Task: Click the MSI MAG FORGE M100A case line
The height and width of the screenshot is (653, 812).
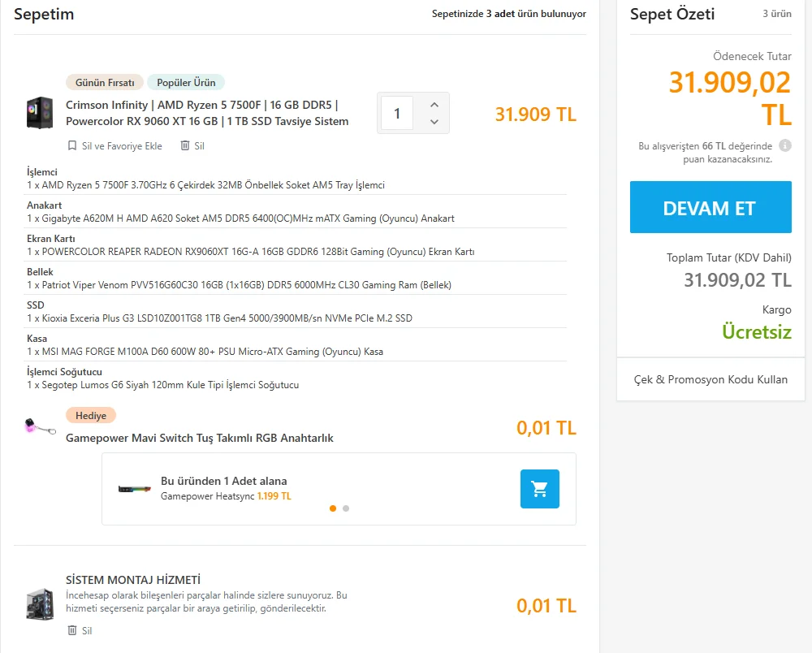Action: pyautogui.click(x=205, y=352)
